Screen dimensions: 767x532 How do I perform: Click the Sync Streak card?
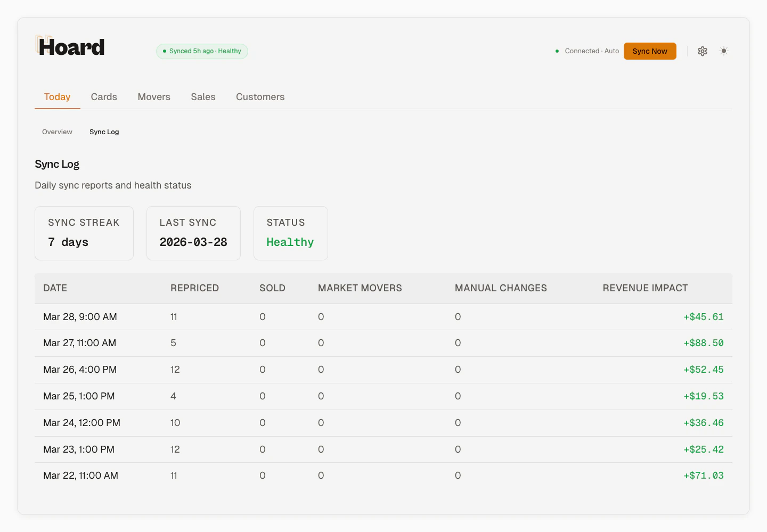(x=84, y=233)
